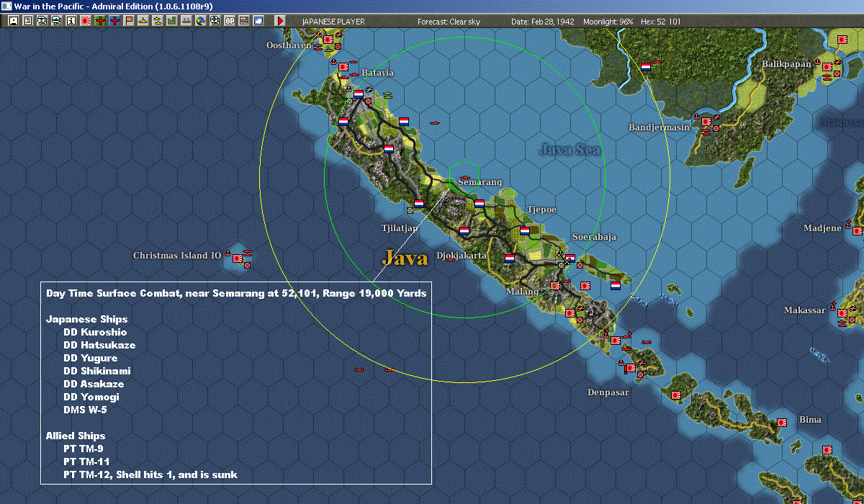Screen dimensions: 864x504
Task: Click the red ship icon at Semarang
Action: click(466, 176)
